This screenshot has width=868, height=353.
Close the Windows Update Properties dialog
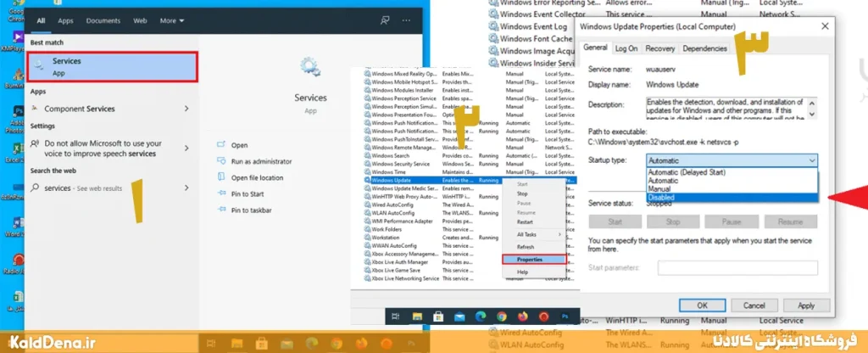[x=825, y=26]
